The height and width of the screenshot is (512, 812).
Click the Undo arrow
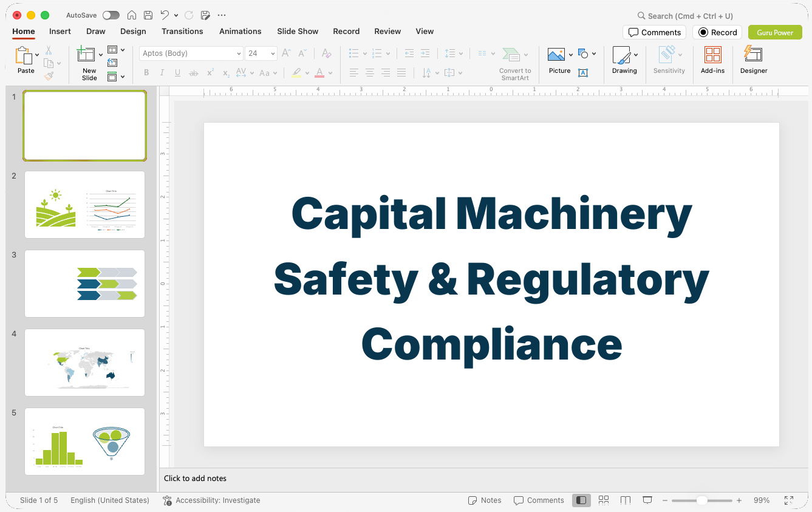point(165,15)
